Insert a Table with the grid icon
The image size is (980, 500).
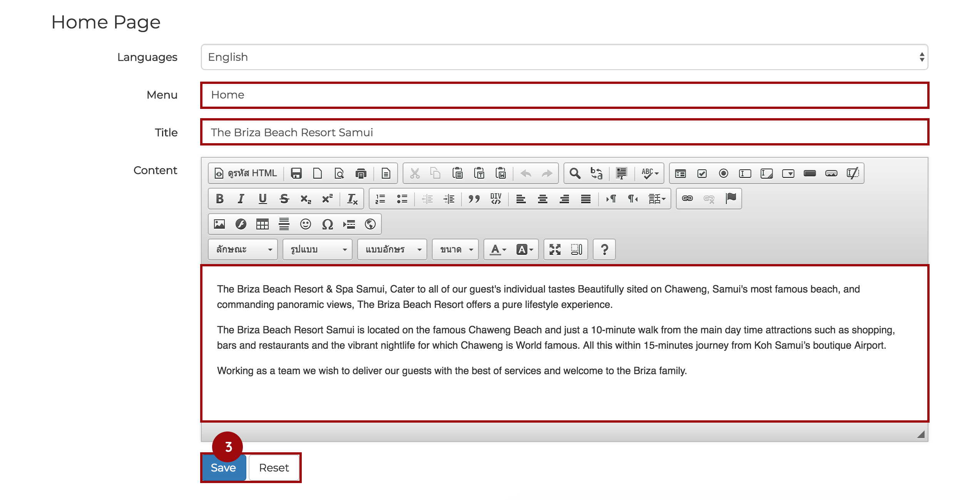(x=263, y=224)
